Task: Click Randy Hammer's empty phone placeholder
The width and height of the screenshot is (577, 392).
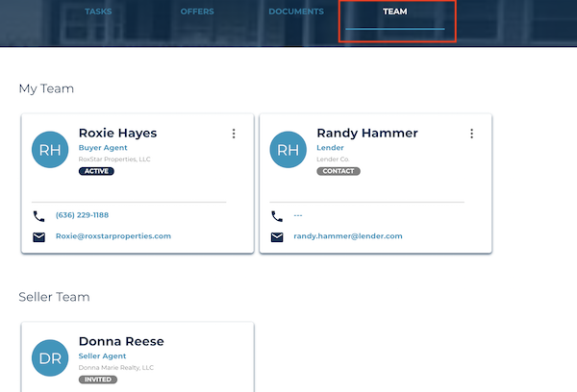Action: pyautogui.click(x=298, y=215)
